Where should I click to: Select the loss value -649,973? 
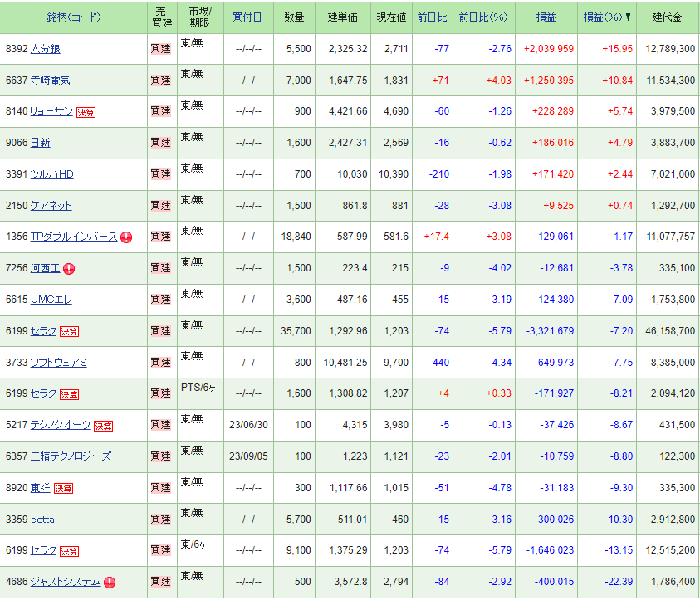click(554, 363)
